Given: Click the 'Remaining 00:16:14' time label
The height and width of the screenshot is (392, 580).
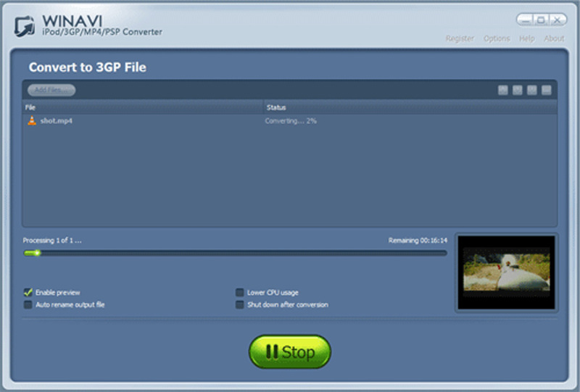Looking at the screenshot, I should pyautogui.click(x=418, y=241).
